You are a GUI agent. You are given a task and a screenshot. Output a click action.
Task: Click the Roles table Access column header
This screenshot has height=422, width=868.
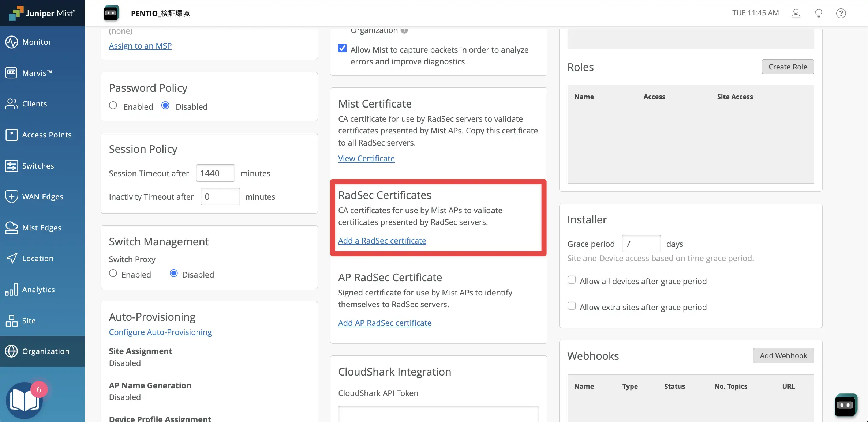pos(654,97)
